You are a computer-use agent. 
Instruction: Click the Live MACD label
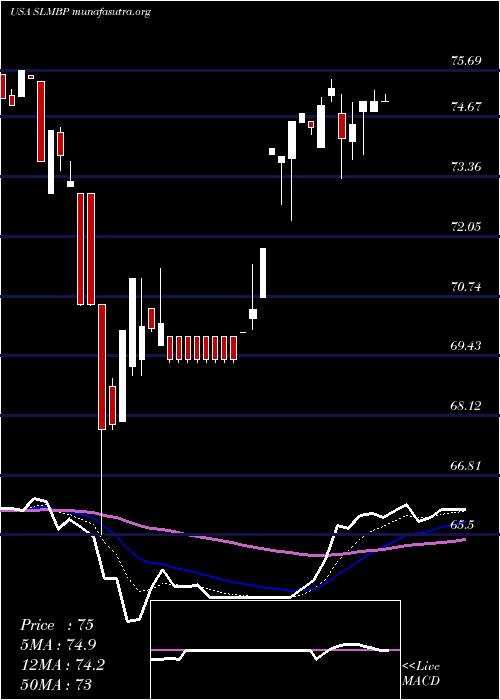[421, 674]
